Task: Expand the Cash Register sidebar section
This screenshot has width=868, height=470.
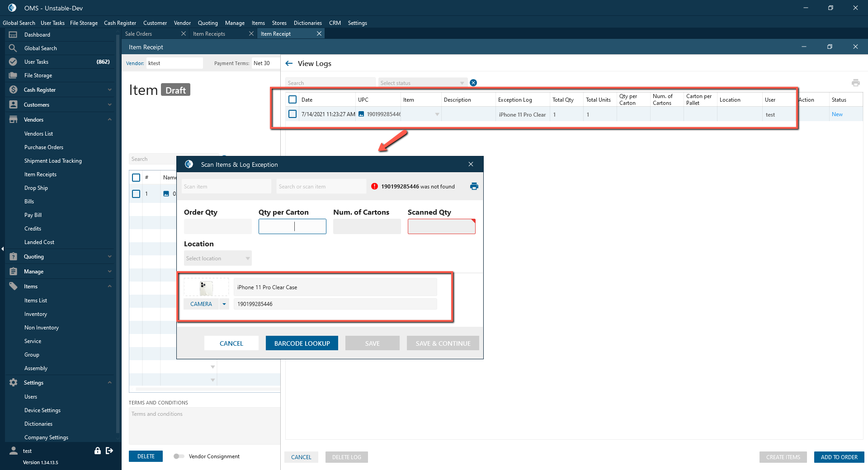Action: [109, 90]
